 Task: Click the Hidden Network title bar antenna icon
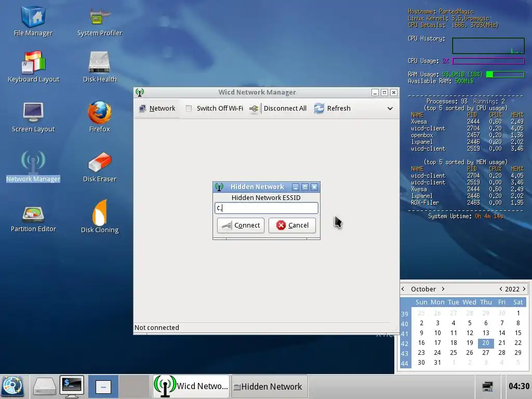click(219, 187)
